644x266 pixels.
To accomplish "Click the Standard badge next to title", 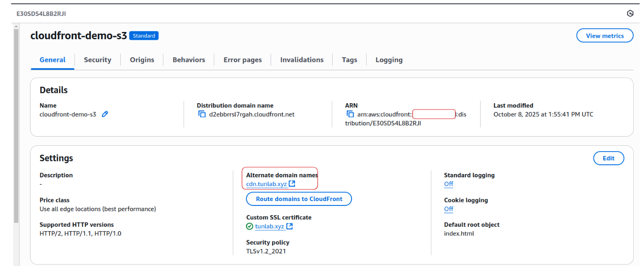I will 144,36.
